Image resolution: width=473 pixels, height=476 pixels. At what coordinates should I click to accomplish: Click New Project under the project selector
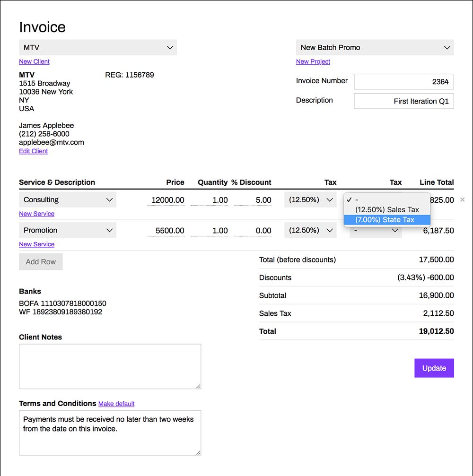pos(313,61)
